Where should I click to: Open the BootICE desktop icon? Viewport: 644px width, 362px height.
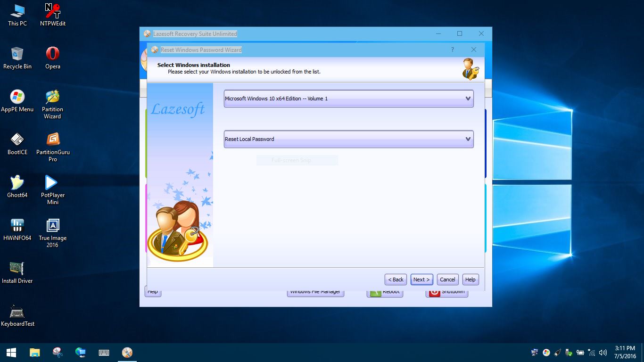point(17,144)
